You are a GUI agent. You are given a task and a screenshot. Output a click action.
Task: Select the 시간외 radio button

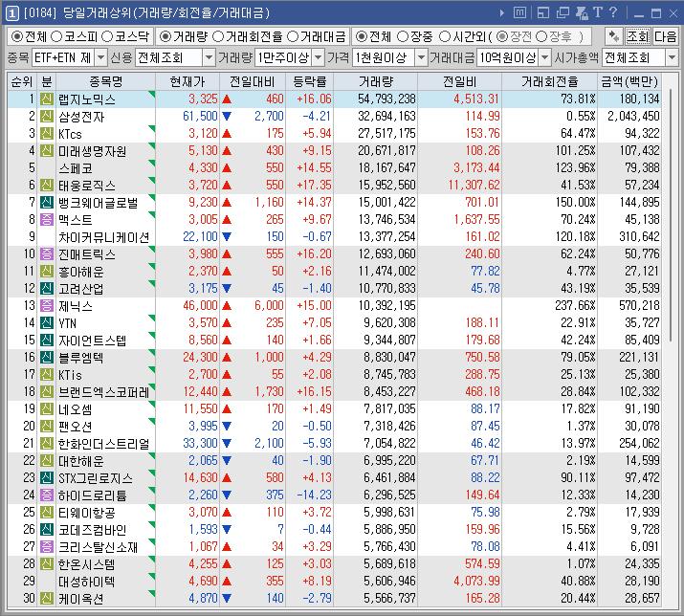(444, 36)
